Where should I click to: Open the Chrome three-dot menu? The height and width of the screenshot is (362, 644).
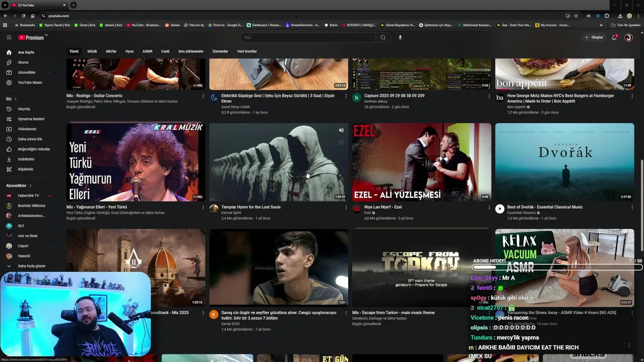tap(639, 16)
